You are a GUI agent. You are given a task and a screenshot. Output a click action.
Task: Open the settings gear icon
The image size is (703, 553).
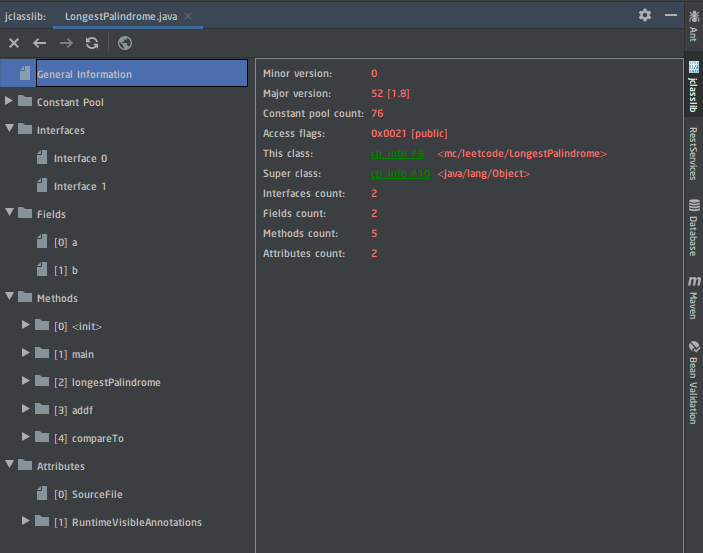[x=645, y=15]
